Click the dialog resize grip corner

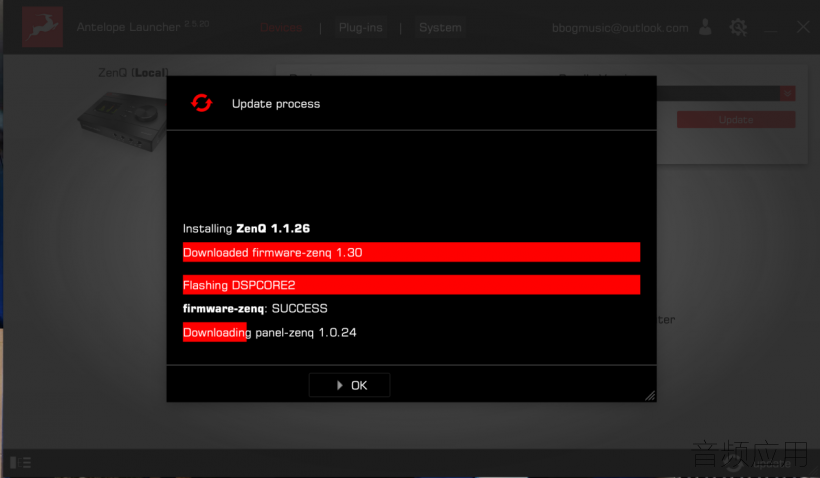click(650, 396)
